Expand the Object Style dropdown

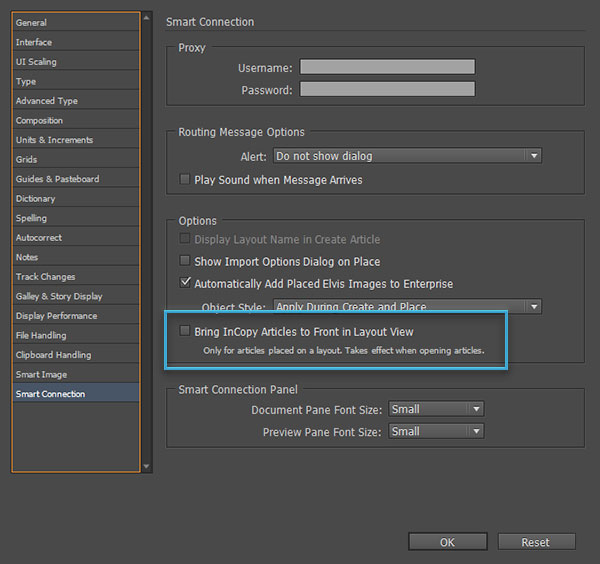(x=408, y=306)
